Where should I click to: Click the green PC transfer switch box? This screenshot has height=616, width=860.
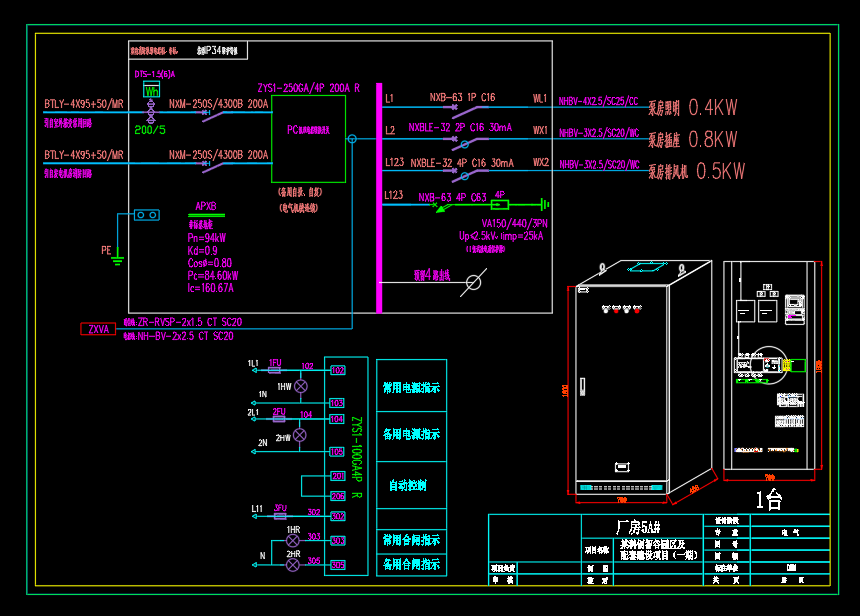[308, 139]
